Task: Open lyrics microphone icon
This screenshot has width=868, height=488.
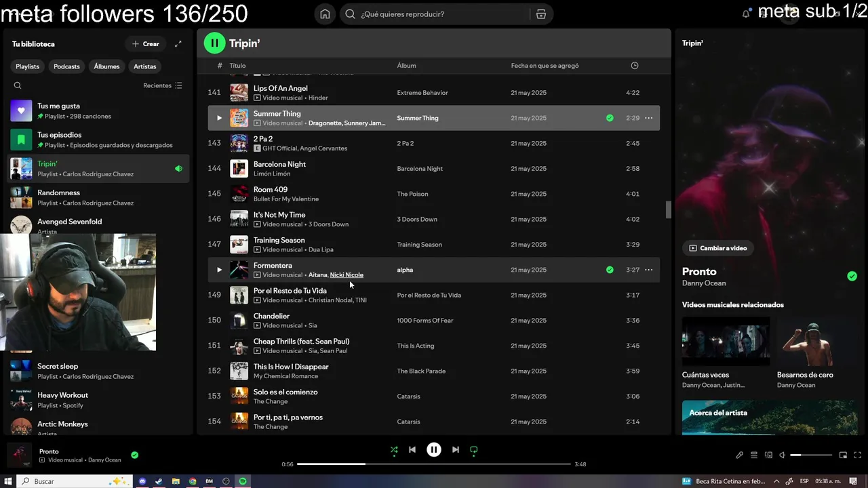Action: tap(740, 455)
